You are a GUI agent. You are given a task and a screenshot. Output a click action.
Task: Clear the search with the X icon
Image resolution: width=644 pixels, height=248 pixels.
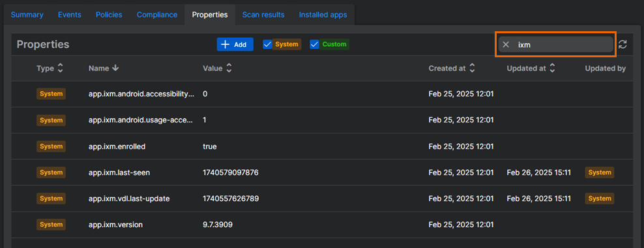click(x=506, y=45)
